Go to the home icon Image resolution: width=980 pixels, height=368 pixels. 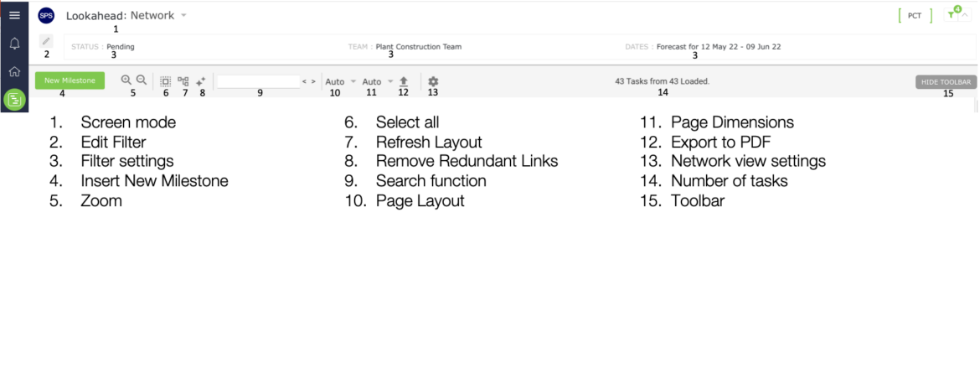pyautogui.click(x=14, y=71)
